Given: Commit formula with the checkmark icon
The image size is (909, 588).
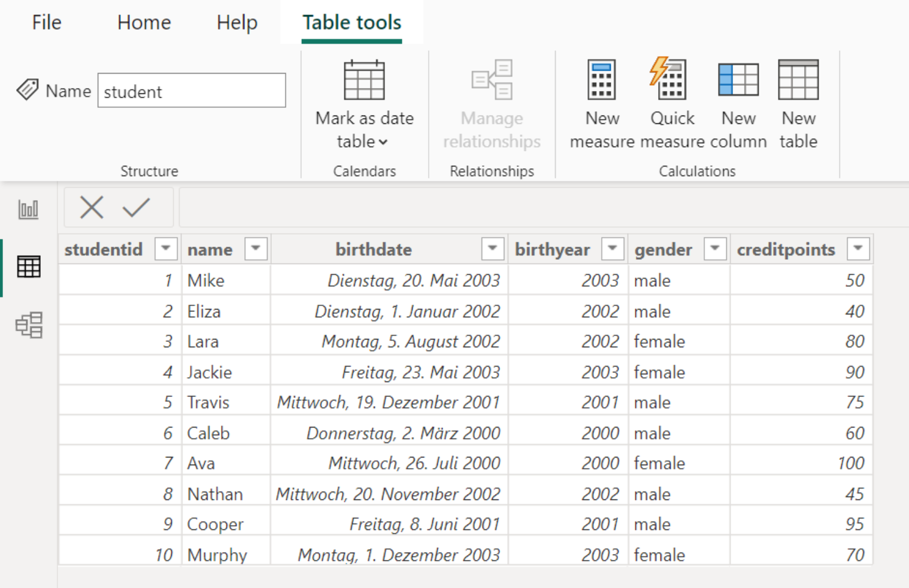Looking at the screenshot, I should [136, 208].
